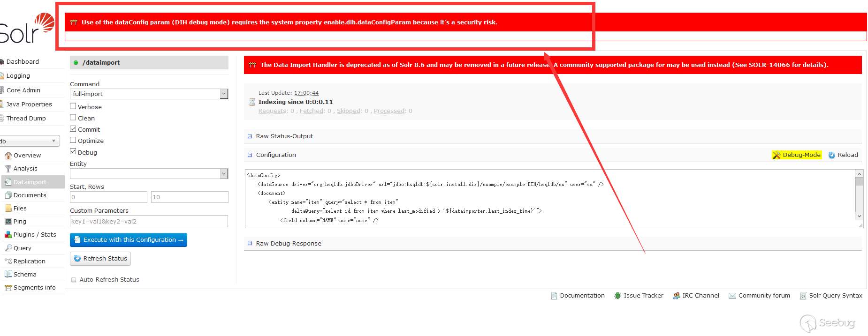
Task: Enable the Optimize checkbox
Action: (x=73, y=140)
